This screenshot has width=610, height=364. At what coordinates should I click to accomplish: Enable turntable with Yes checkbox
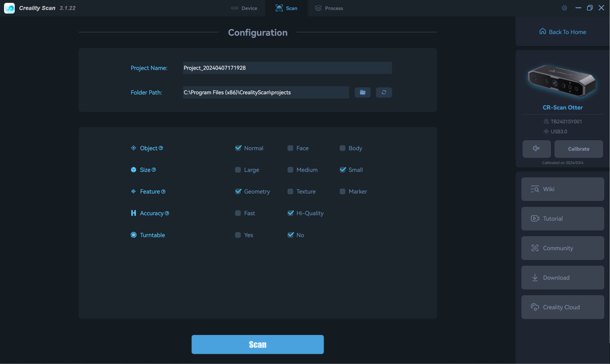pos(238,235)
